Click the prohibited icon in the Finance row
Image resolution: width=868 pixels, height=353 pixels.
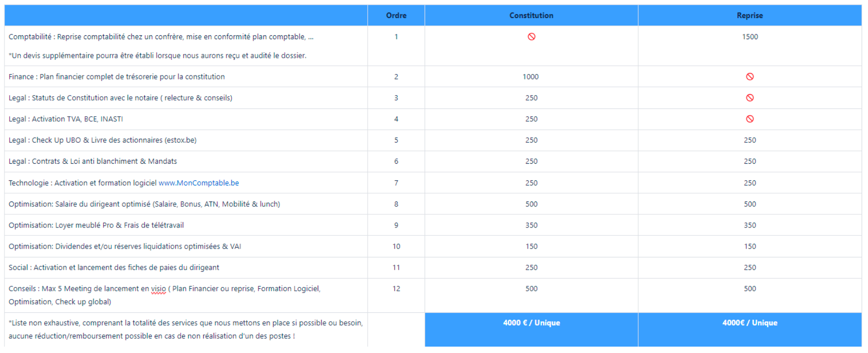tap(750, 76)
